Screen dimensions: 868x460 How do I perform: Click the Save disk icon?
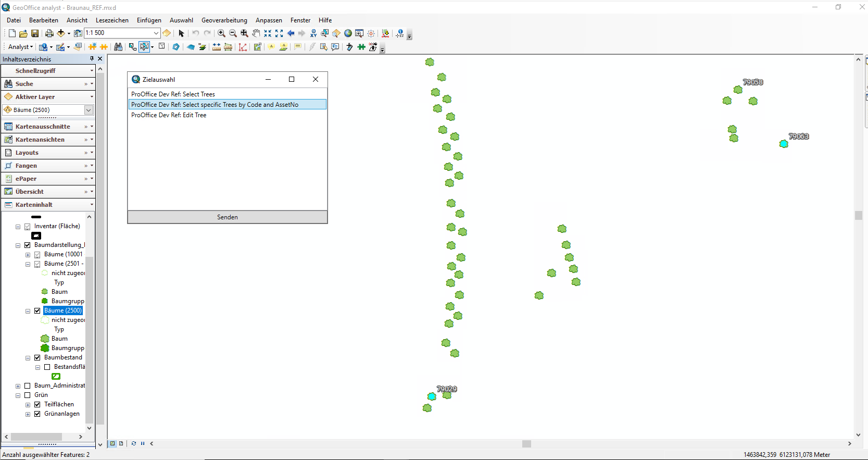[35, 33]
